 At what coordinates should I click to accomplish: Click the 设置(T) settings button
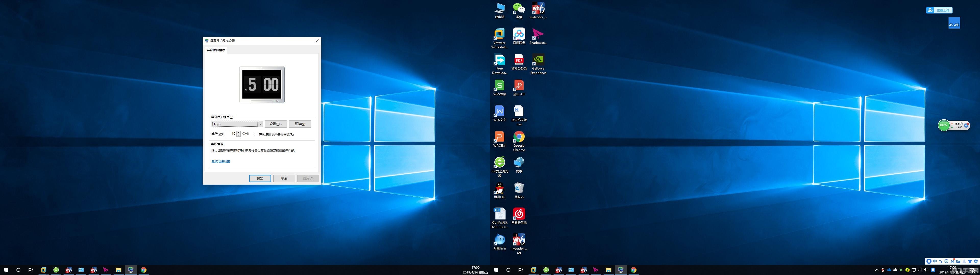point(275,124)
